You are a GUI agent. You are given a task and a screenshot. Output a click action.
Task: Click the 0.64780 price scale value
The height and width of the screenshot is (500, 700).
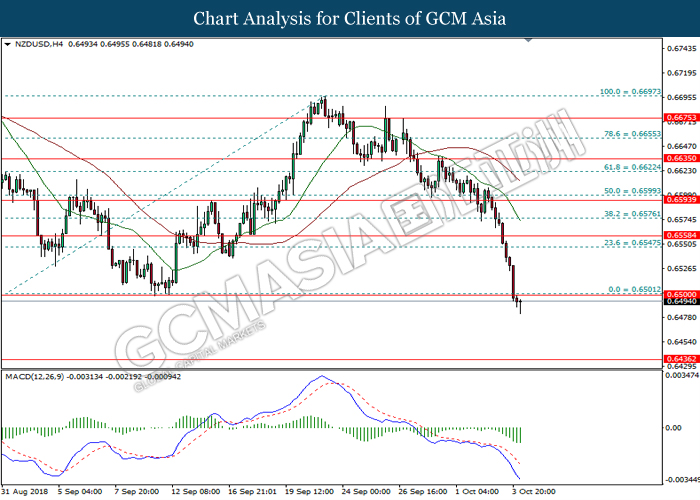(681, 317)
